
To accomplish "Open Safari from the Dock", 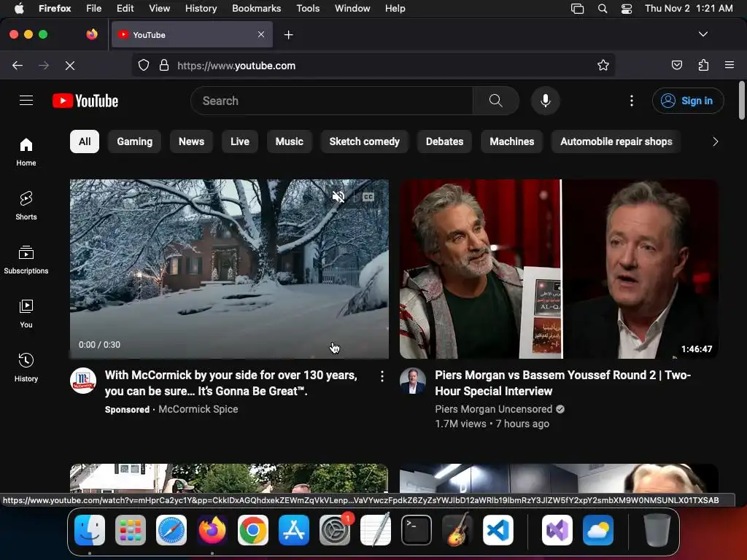I will click(171, 529).
